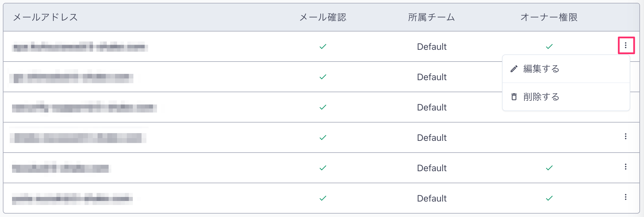
Task: Click the Default team in fourth row
Action: tap(432, 138)
